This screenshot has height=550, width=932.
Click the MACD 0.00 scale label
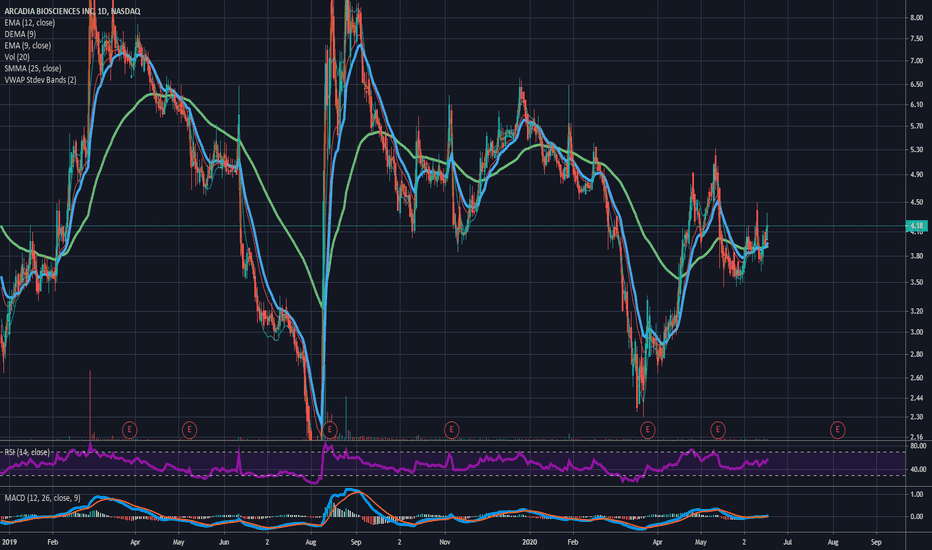[x=916, y=517]
